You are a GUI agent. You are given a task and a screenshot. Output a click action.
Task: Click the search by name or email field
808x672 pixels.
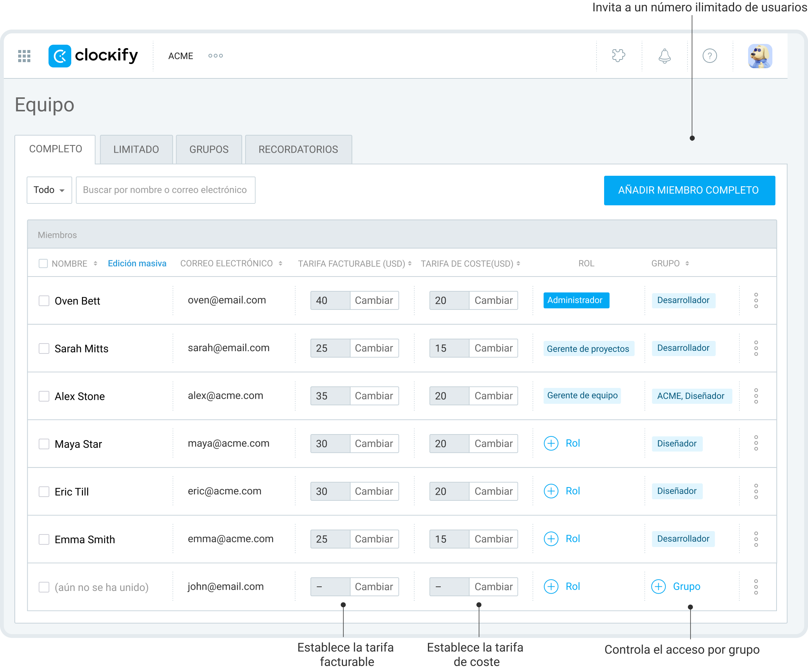coord(166,190)
